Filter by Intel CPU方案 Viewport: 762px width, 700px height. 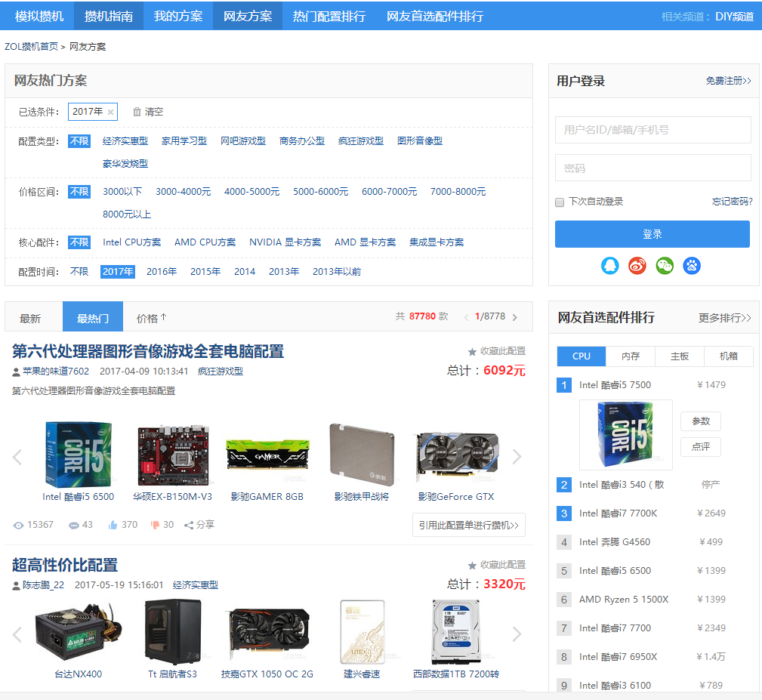(x=131, y=242)
